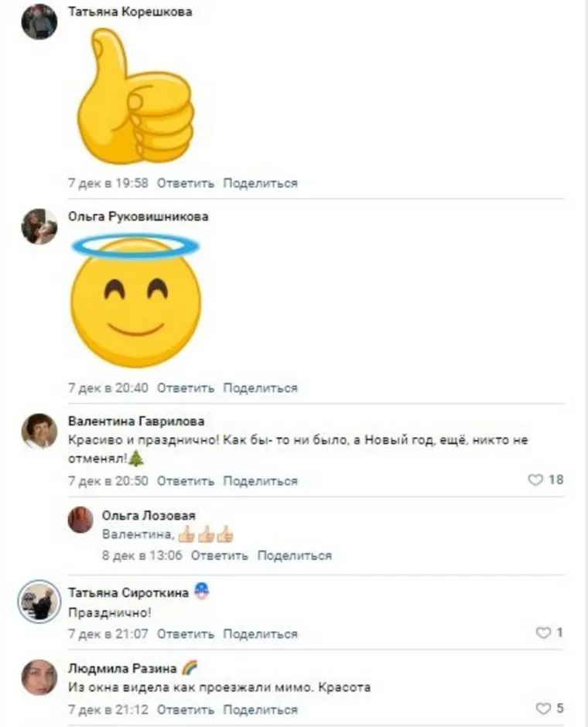Screen dimensions: 588x727
Task: Open Татьяна Корешкова's profile avatar
Action: 39,22
